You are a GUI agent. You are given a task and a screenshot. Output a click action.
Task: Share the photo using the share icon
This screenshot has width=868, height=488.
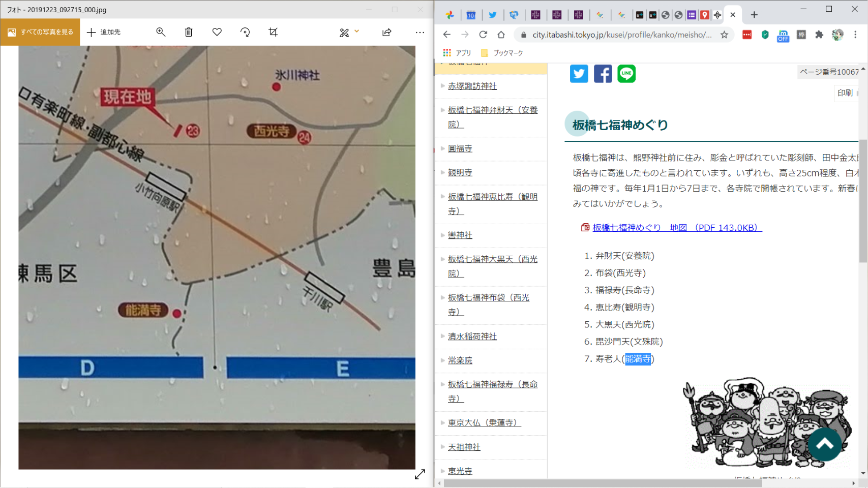coord(387,32)
